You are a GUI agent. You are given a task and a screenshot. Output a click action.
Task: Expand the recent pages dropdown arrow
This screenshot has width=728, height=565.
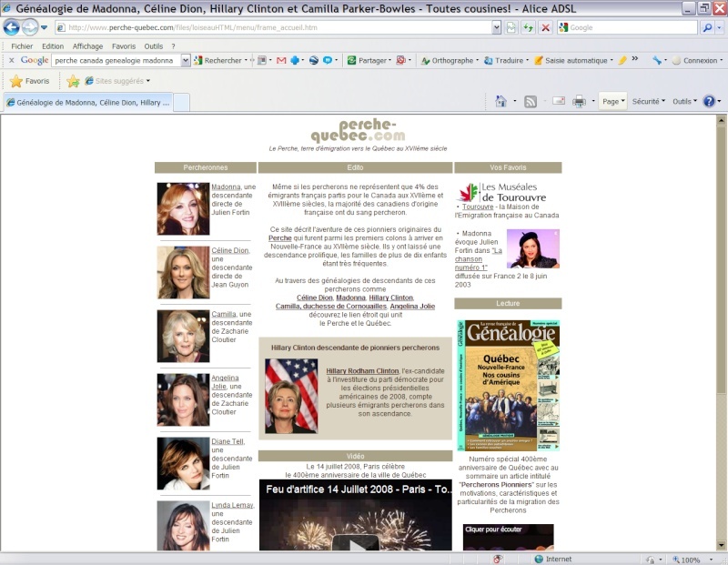(x=44, y=27)
